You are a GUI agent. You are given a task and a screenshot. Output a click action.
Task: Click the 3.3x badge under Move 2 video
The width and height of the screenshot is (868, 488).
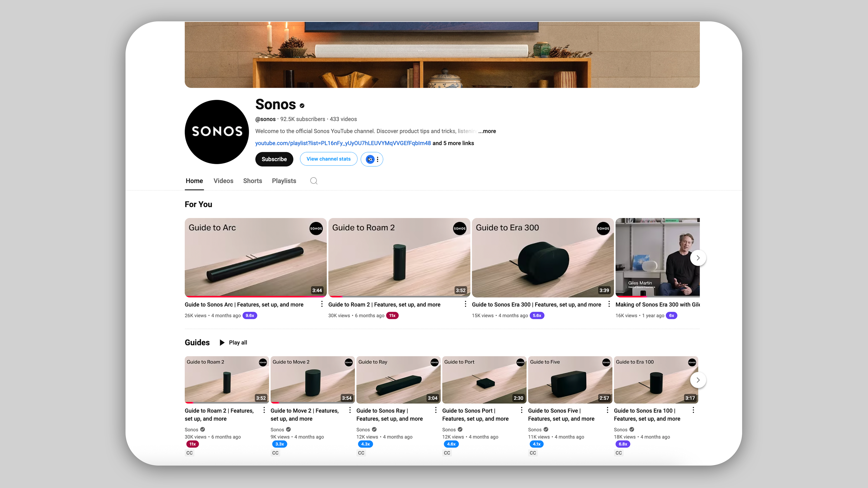coord(280,444)
